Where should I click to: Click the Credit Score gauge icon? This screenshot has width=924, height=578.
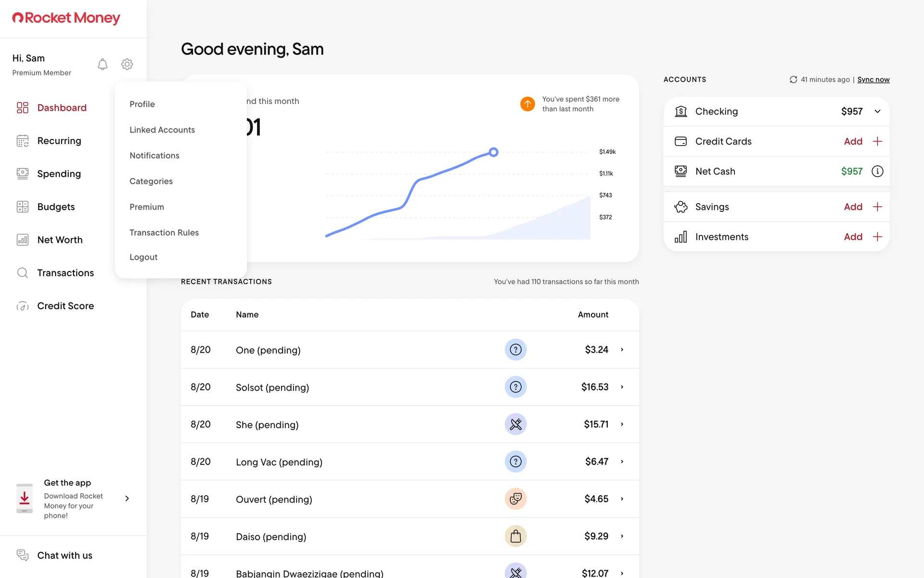click(x=23, y=306)
